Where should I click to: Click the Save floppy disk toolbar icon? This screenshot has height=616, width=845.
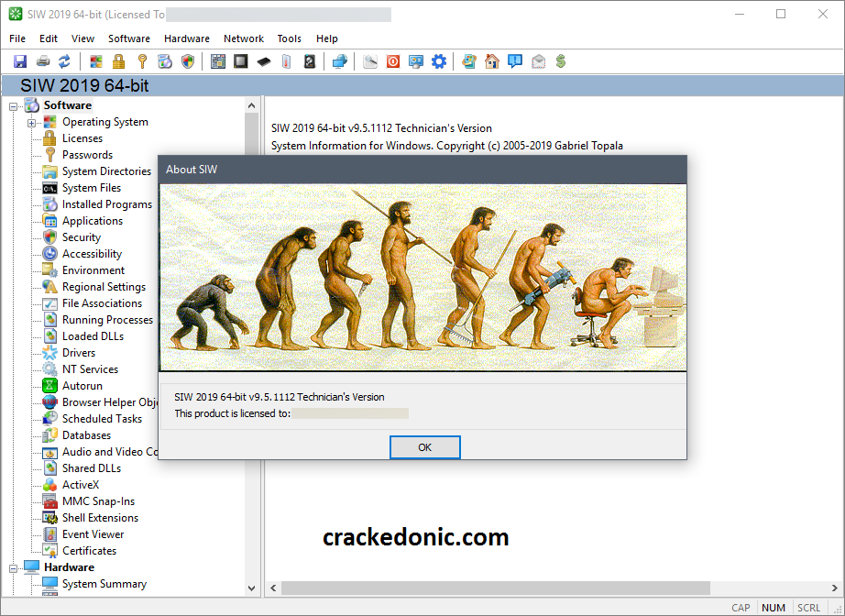tap(20, 61)
